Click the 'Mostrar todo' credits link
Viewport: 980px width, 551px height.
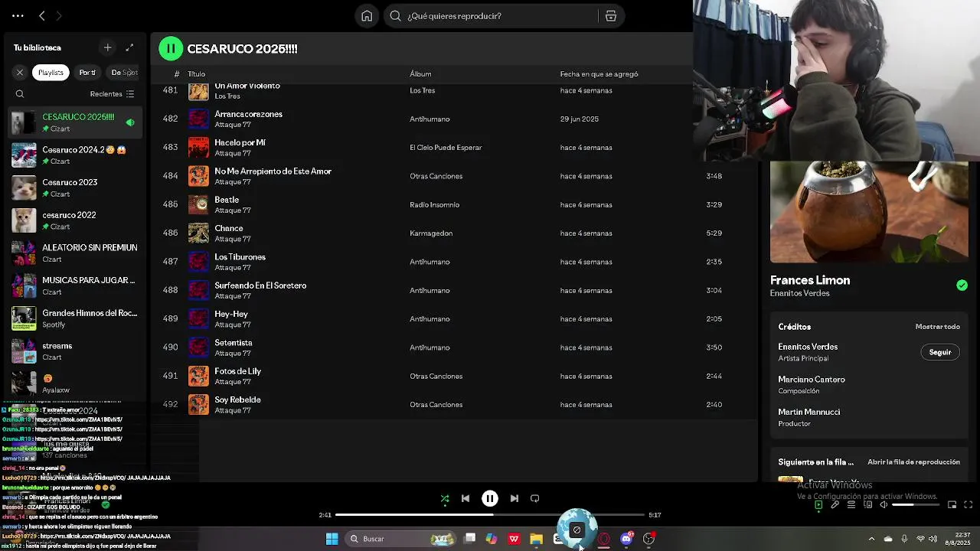[x=937, y=327]
